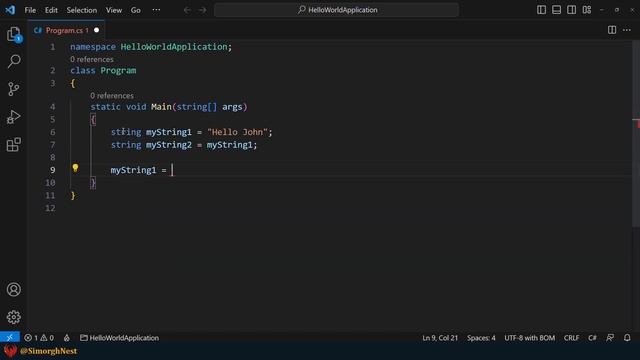This screenshot has height=360, width=640.
Task: Open the Source Control view
Action: pos(13,89)
